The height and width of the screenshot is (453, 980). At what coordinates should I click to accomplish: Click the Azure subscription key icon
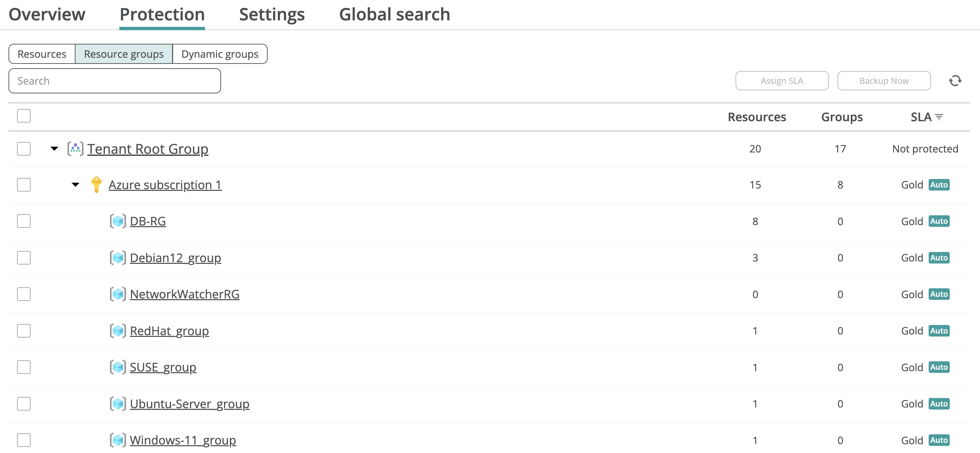[96, 185]
